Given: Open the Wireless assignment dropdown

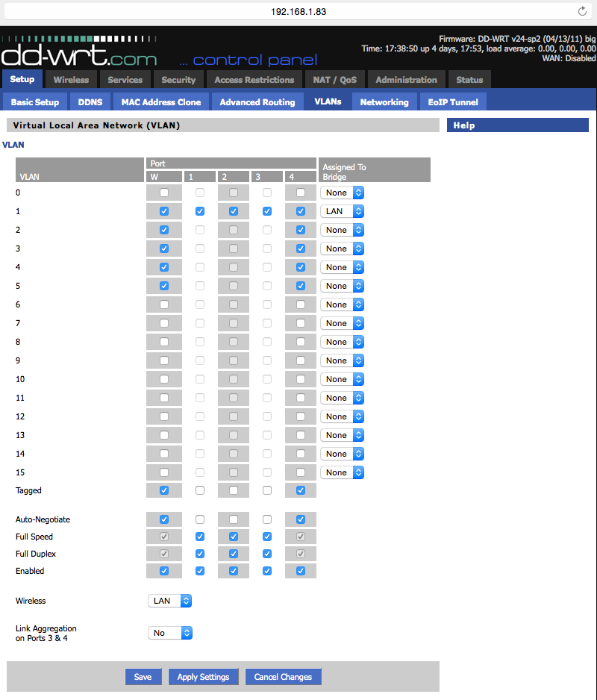Looking at the screenshot, I should [x=169, y=601].
